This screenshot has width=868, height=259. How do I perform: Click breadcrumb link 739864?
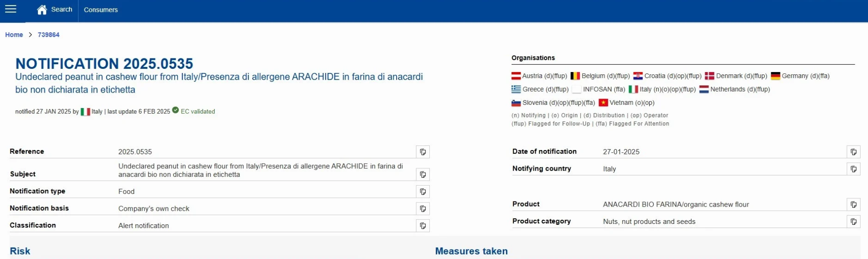(x=48, y=35)
